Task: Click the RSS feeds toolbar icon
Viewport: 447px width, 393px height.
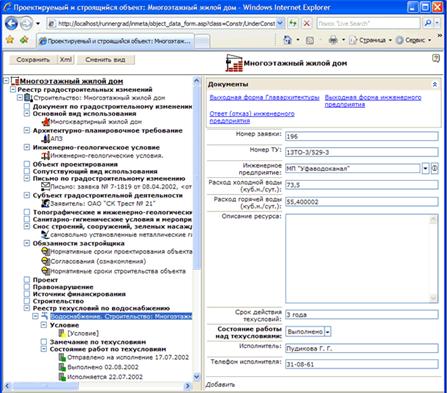Action: tap(310, 40)
